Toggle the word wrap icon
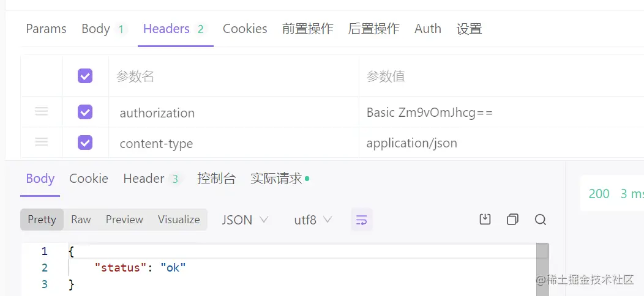644x296 pixels. click(361, 220)
